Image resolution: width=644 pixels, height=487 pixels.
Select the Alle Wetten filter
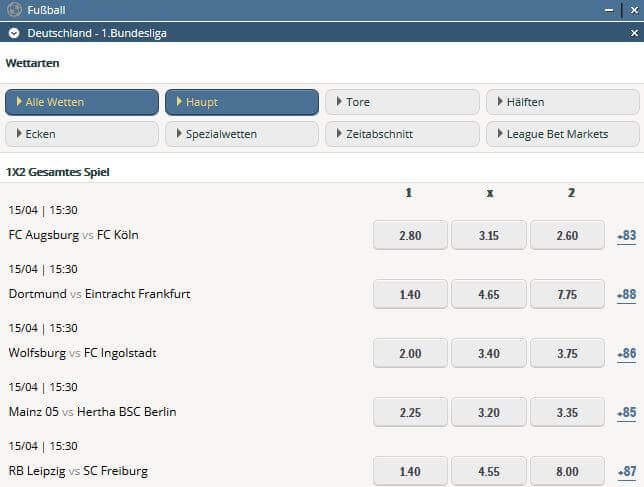pyautogui.click(x=82, y=102)
